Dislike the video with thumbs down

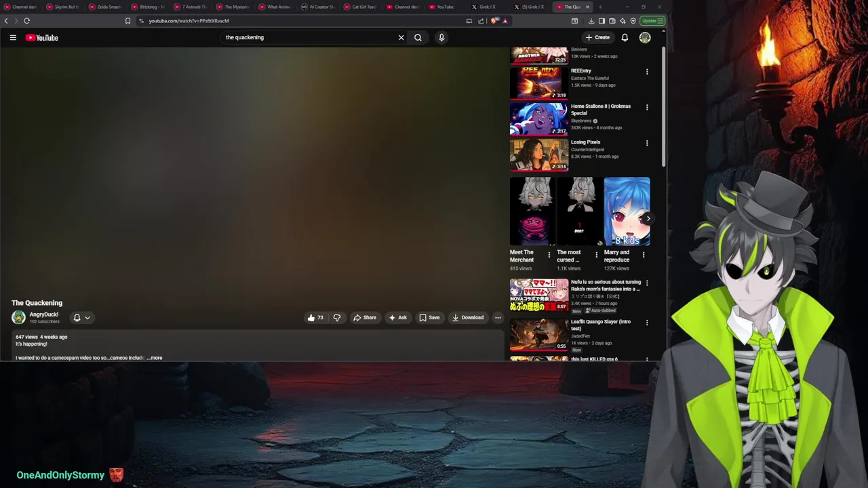pyautogui.click(x=337, y=317)
